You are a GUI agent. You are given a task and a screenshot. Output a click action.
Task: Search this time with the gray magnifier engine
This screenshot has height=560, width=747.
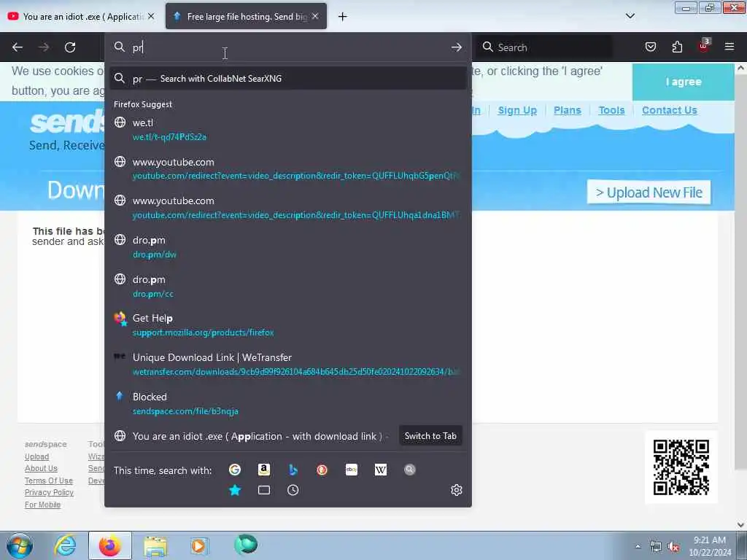tap(410, 470)
